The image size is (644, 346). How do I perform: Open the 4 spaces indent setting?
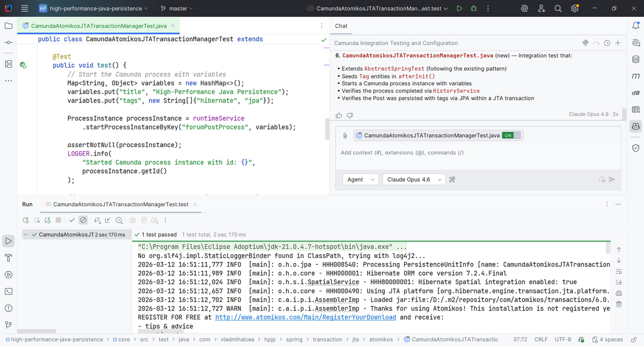pyautogui.click(x=608, y=340)
